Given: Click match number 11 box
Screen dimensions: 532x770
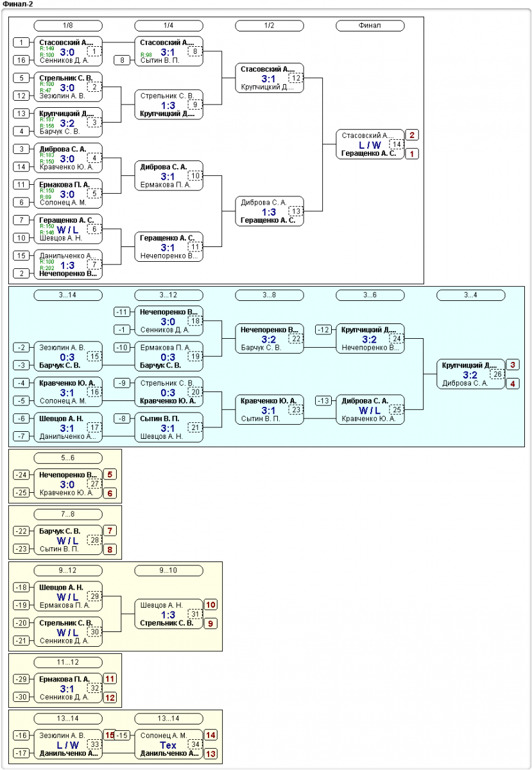Looking at the screenshot, I should pyautogui.click(x=195, y=246).
